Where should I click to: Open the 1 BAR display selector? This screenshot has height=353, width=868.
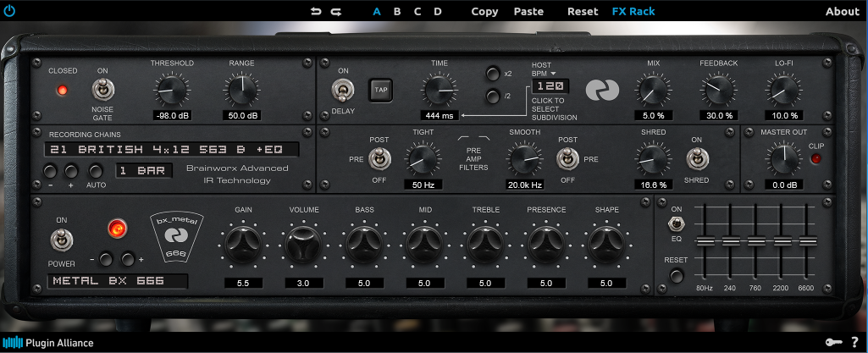tap(143, 170)
